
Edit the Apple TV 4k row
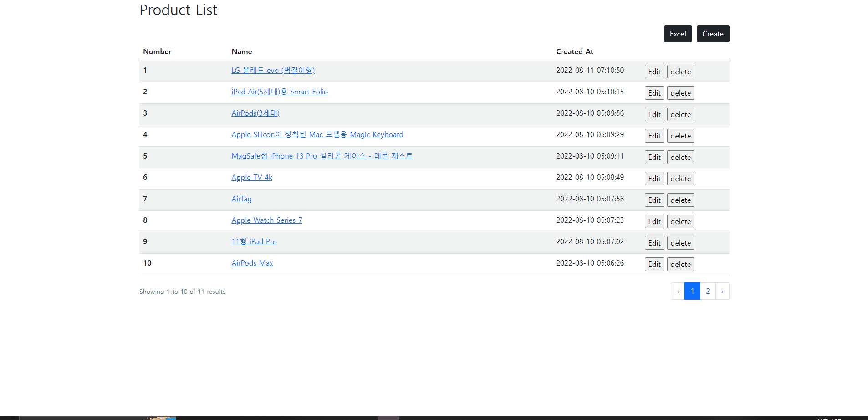654,179
